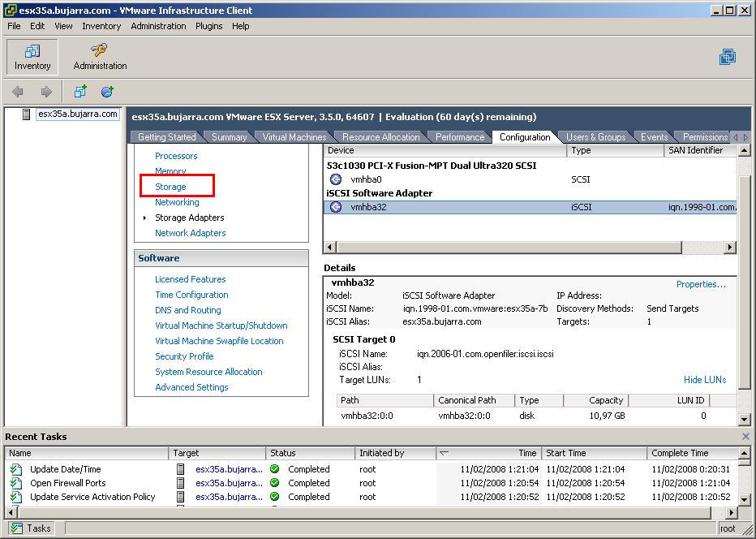Click the Hide LUNs link
Viewport: 756px width, 539px height.
tap(705, 380)
